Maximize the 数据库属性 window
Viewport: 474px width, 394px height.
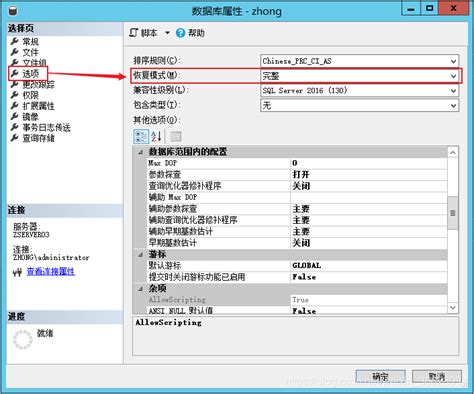[x=430, y=8]
